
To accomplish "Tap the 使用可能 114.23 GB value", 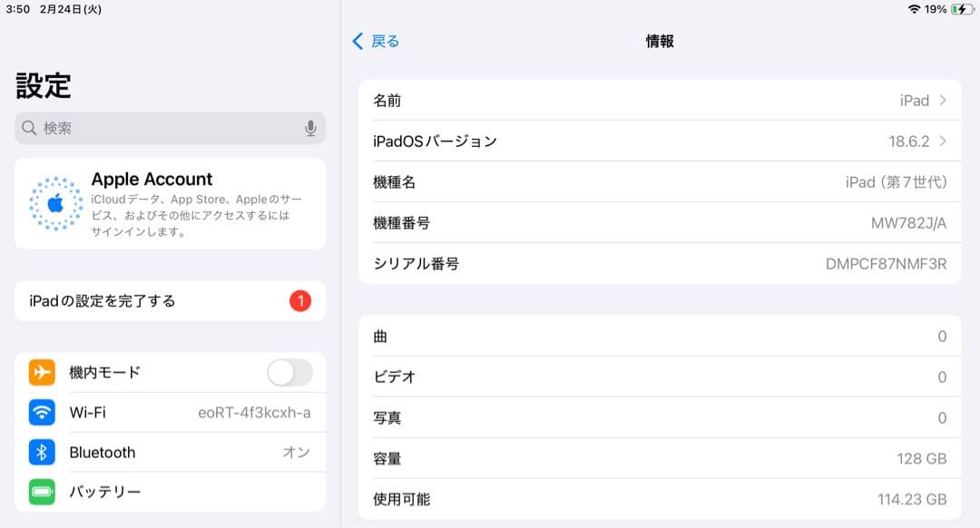I will 912,499.
